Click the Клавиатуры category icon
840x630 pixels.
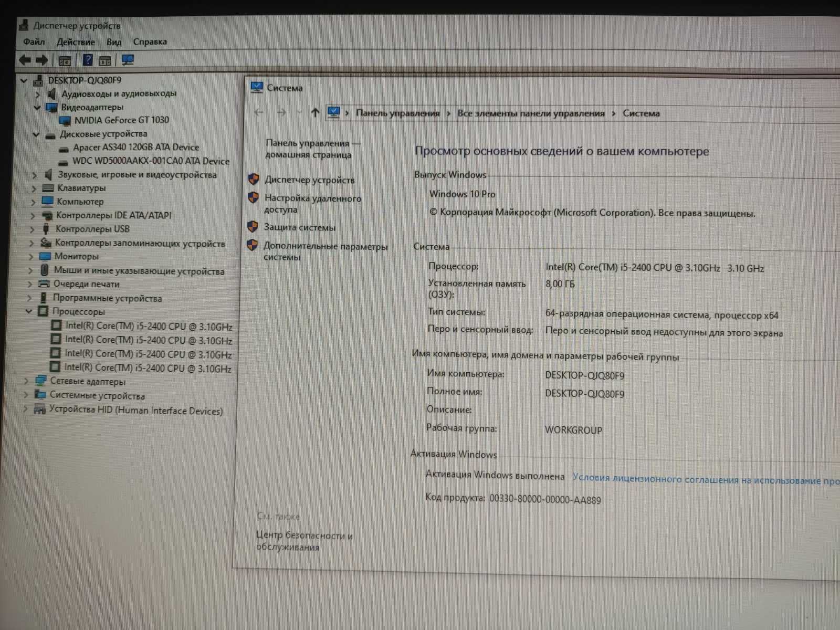pos(48,188)
